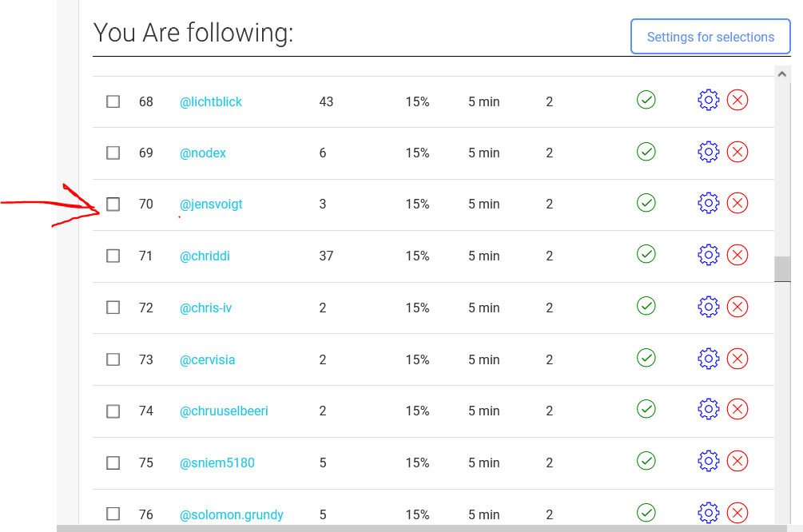Remove @sniem5180 with red X icon
Screen dimensions: 803x532
coord(737,462)
